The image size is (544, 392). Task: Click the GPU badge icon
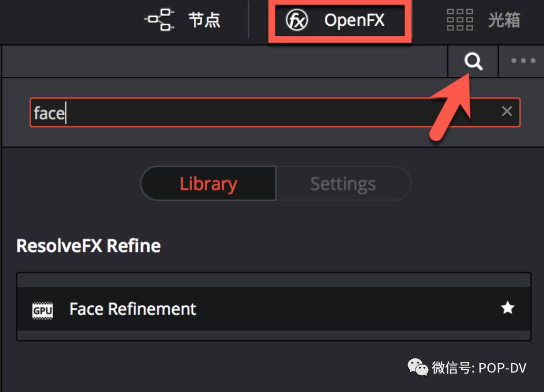tap(42, 310)
